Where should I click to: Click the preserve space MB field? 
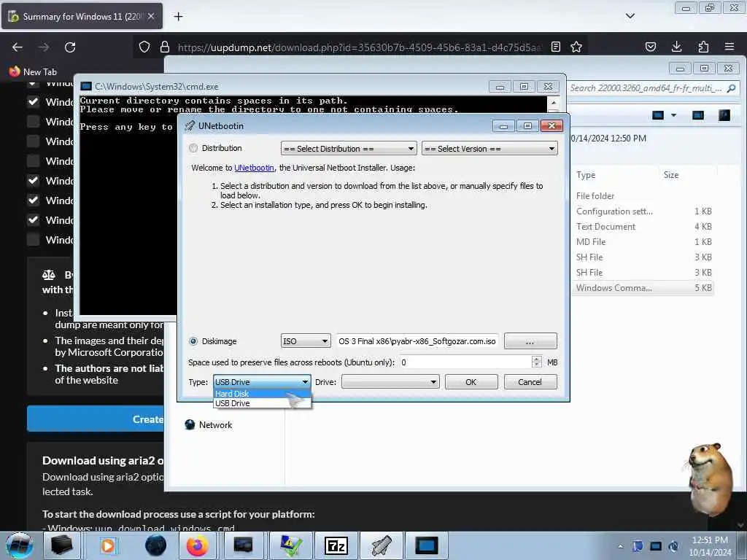pos(465,362)
